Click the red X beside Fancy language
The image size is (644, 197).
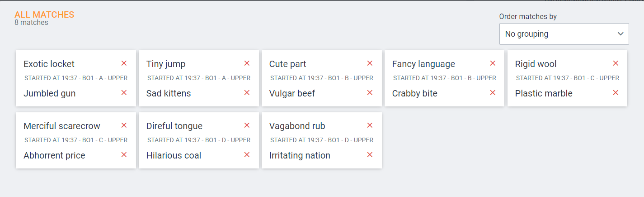click(493, 63)
